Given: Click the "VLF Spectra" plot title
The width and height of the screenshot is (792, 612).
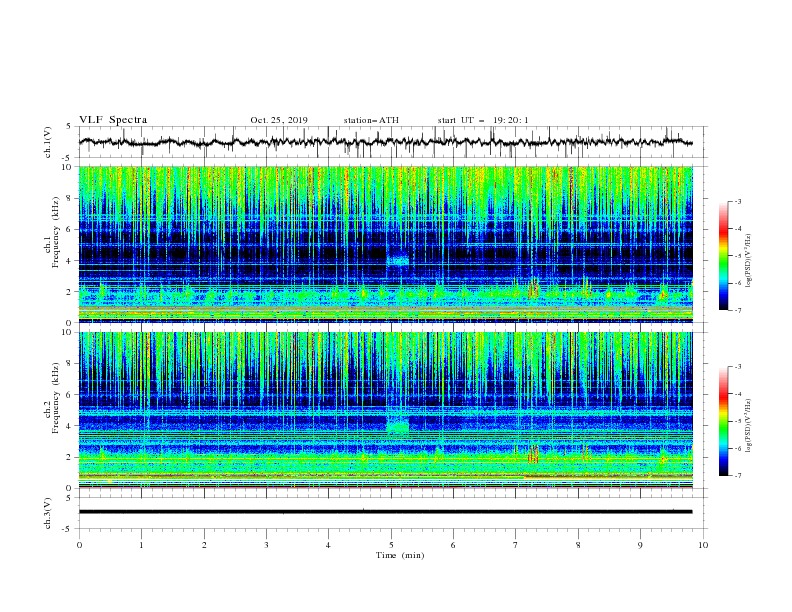Looking at the screenshot, I should click(x=113, y=120).
